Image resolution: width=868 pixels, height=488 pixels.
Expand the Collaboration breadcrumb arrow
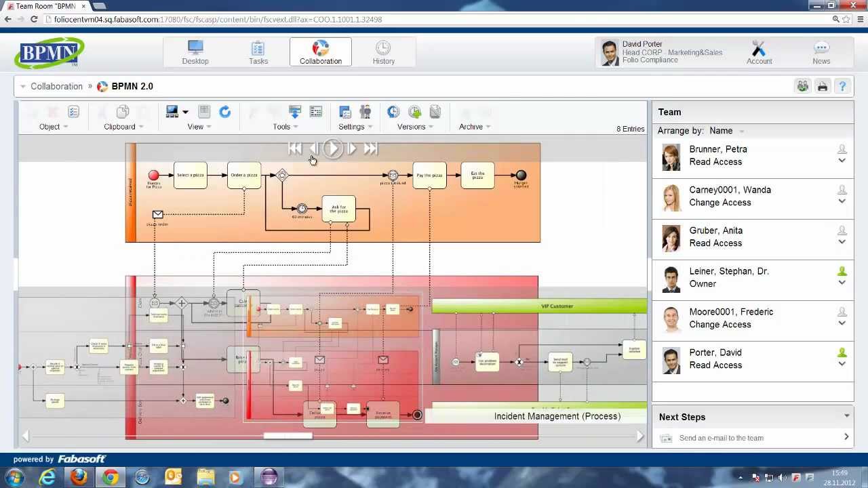click(x=23, y=87)
